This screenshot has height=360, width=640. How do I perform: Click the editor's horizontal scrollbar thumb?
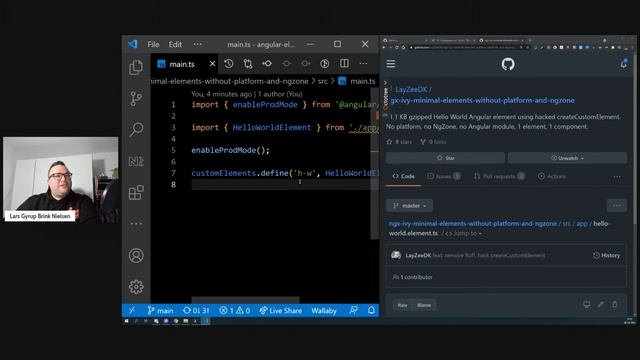coord(245,300)
